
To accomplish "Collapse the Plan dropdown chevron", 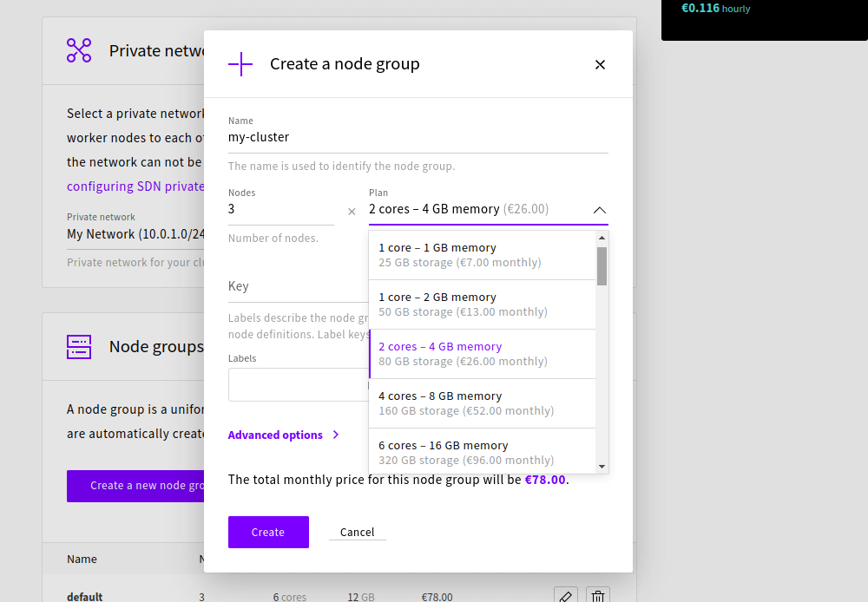I will pyautogui.click(x=600, y=210).
